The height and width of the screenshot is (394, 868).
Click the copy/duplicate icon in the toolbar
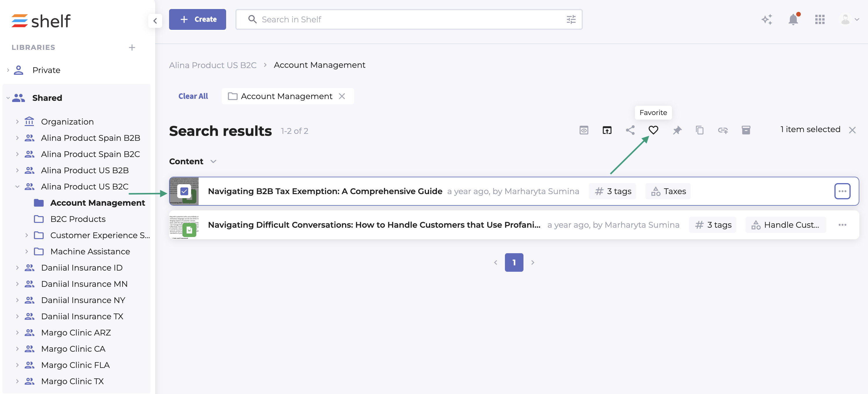(699, 130)
